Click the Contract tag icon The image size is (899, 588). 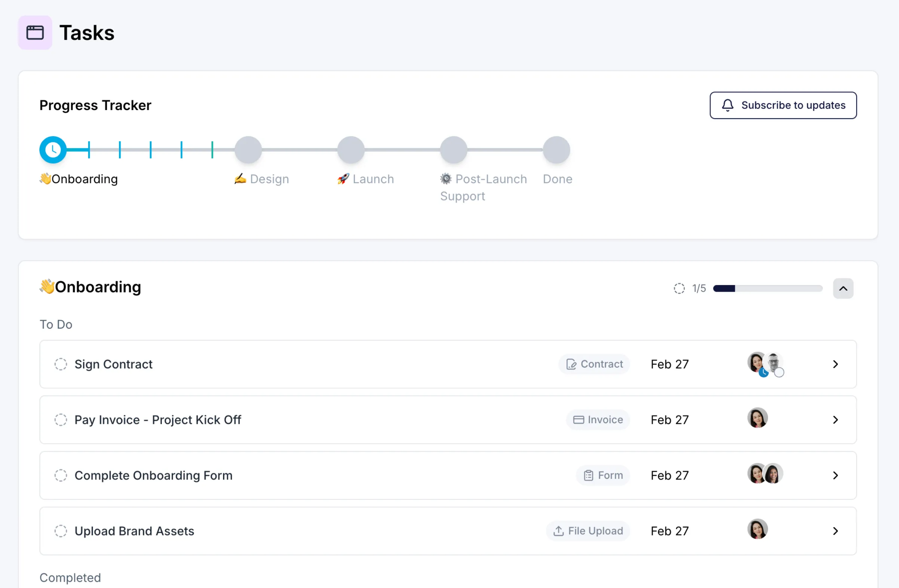click(571, 364)
